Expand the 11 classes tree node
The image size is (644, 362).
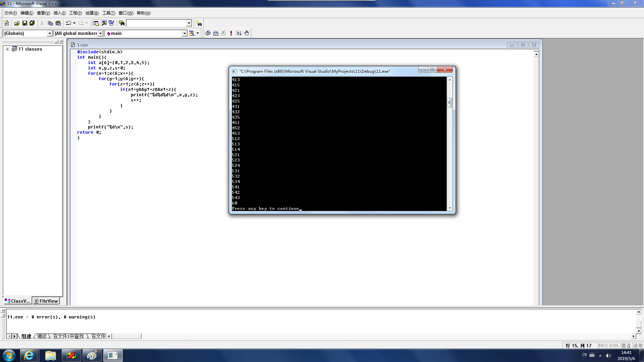pos(7,49)
